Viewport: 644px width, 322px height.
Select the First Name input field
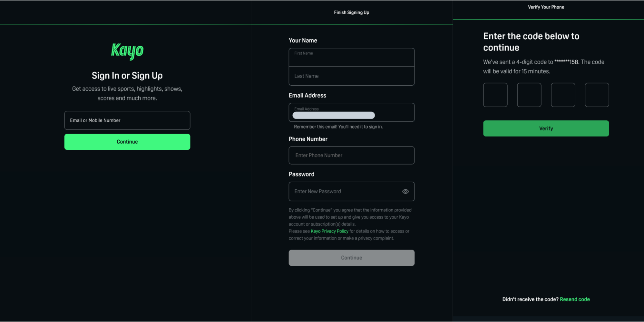352,57
